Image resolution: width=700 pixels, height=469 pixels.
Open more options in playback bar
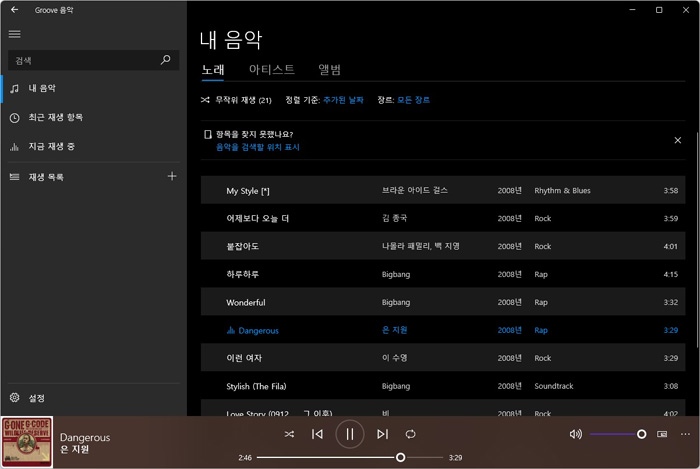(x=685, y=434)
